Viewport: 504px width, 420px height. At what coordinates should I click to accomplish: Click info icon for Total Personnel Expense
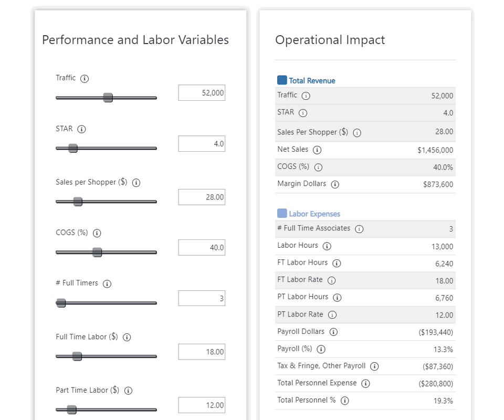[x=365, y=383]
